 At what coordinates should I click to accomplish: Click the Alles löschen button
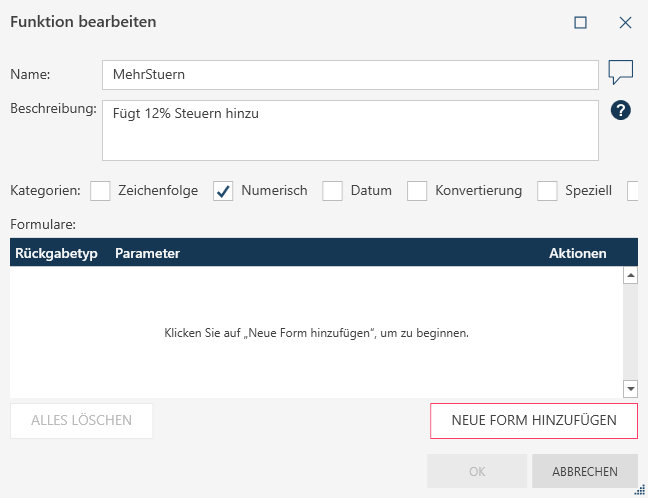click(81, 421)
